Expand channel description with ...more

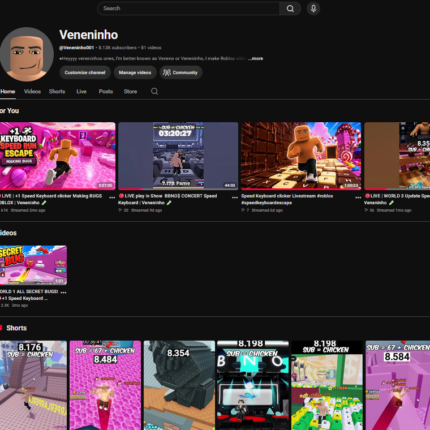point(256,58)
